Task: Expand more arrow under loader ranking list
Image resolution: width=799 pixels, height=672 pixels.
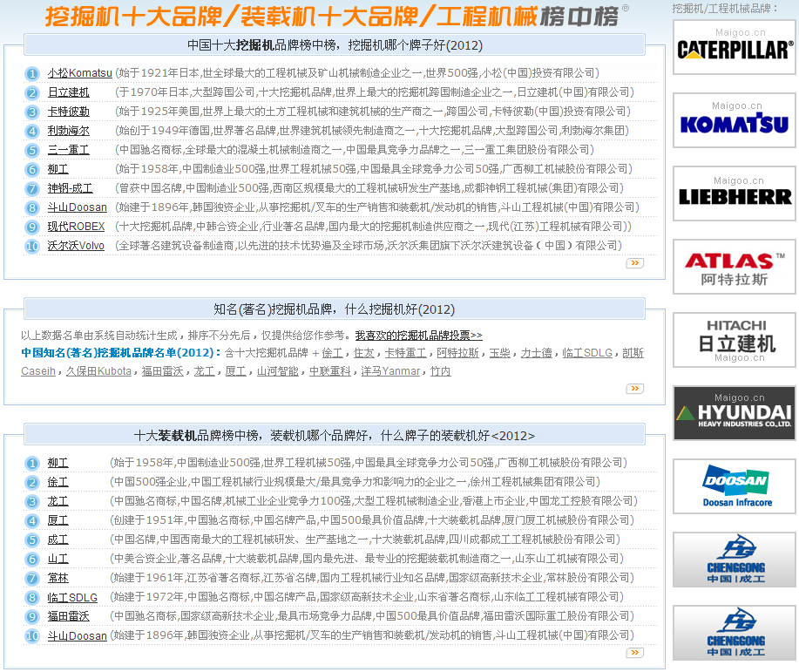Action: click(634, 652)
